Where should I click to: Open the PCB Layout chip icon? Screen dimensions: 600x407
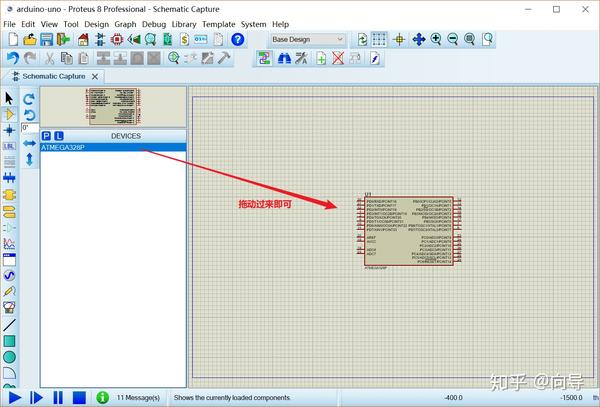(x=117, y=39)
